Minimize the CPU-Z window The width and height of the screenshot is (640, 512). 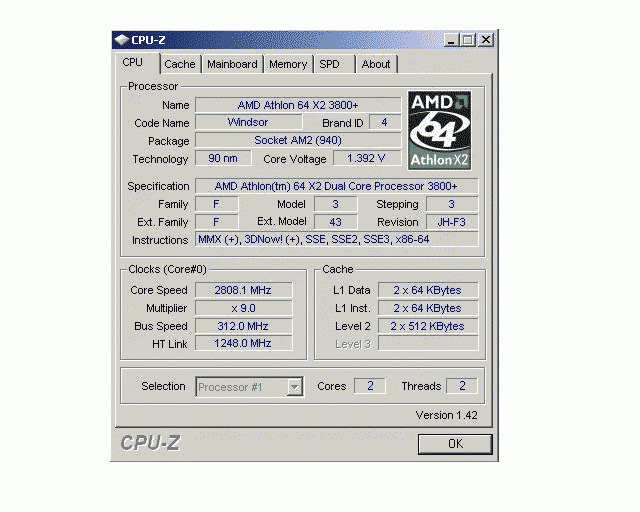[x=451, y=40]
